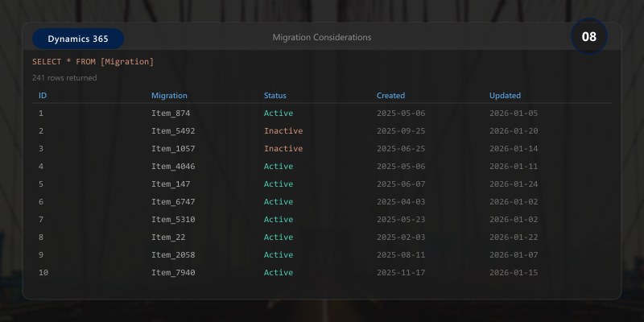Select created date 2025-05-23
644x322 pixels.
401,219
